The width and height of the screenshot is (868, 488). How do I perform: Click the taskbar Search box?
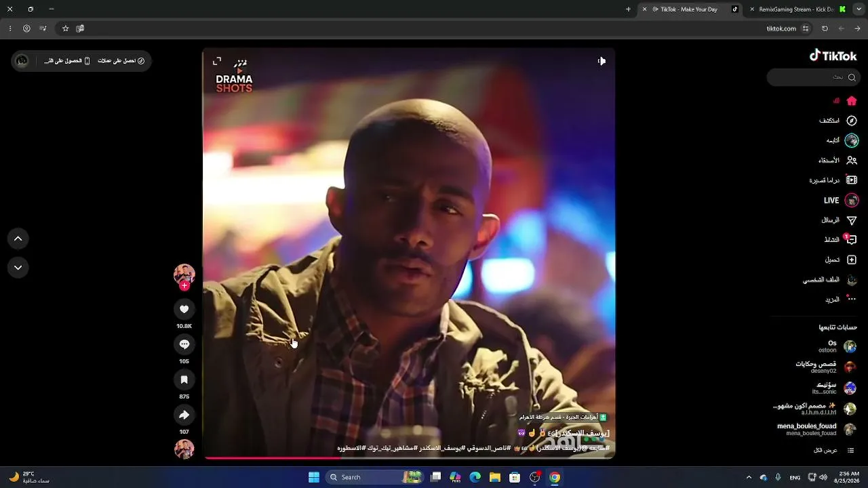pos(375,477)
